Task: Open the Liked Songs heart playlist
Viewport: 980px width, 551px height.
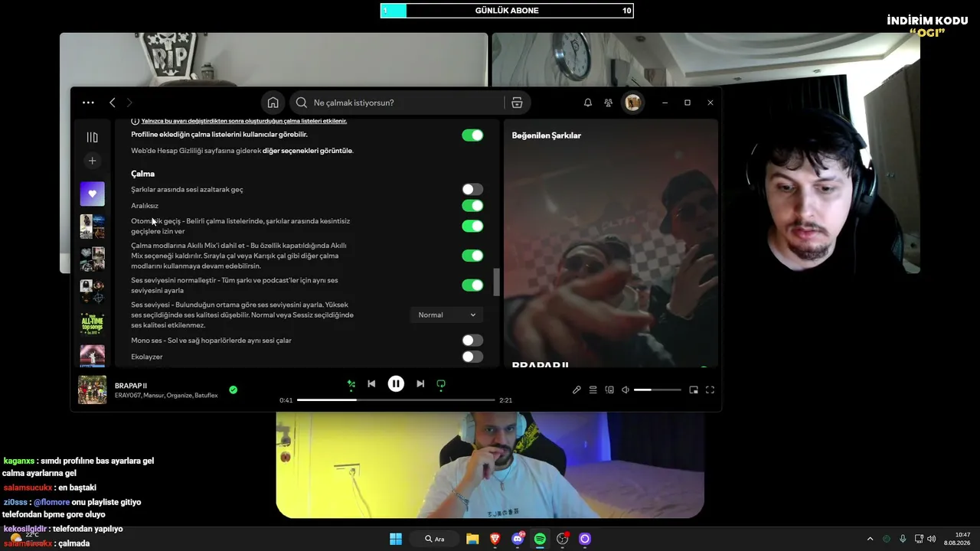Action: click(93, 194)
